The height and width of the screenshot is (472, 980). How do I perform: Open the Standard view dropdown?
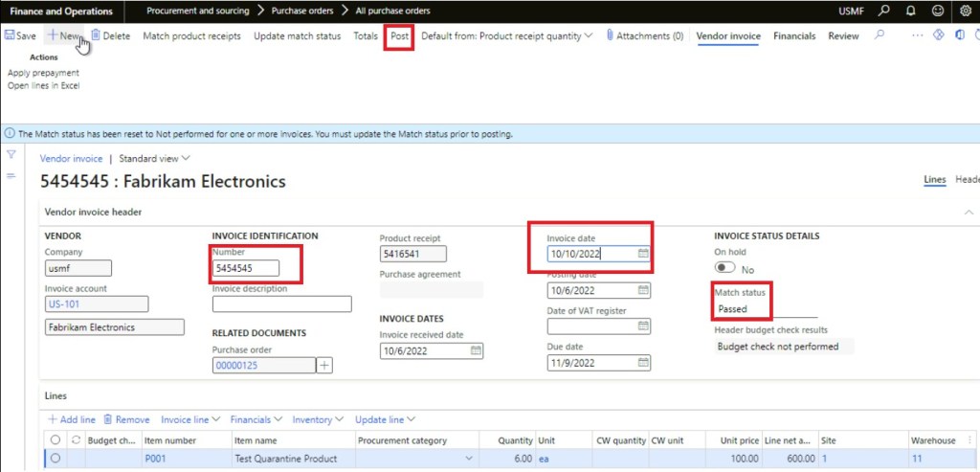pos(159,158)
